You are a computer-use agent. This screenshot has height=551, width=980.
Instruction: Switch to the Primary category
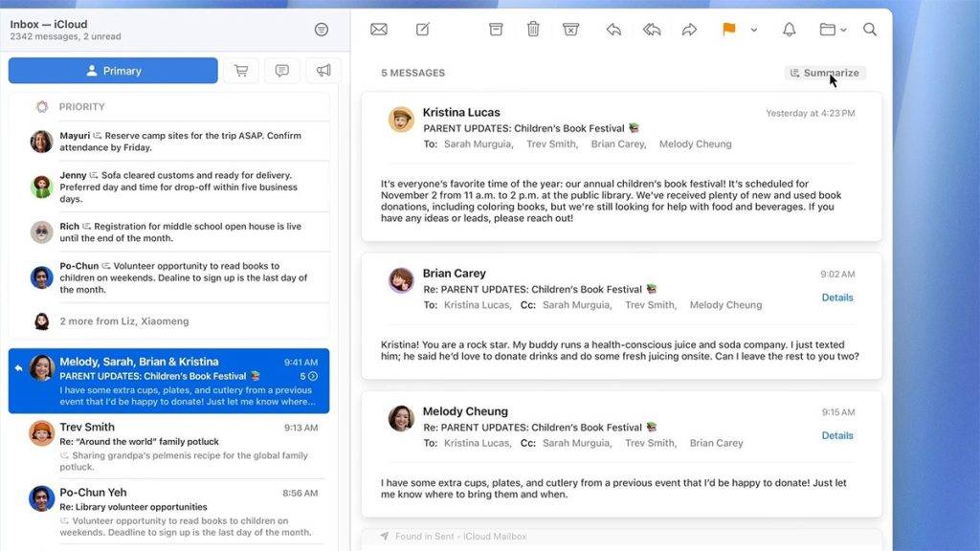tap(113, 70)
